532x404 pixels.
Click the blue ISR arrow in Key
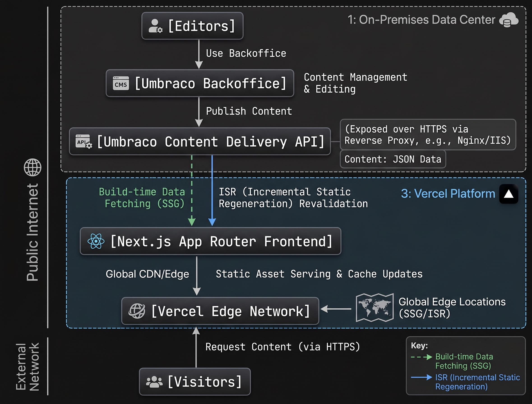pyautogui.click(x=421, y=377)
